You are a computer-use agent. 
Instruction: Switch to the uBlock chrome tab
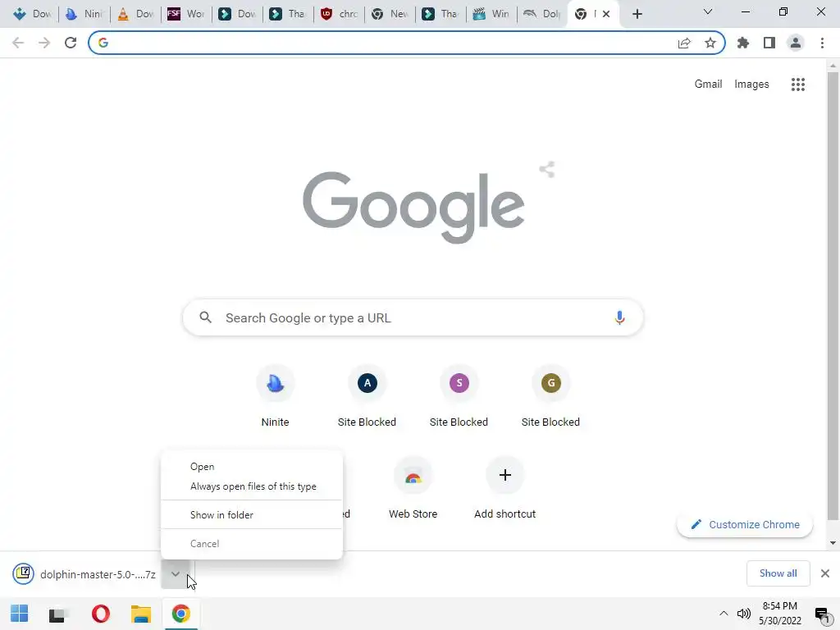[339, 14]
